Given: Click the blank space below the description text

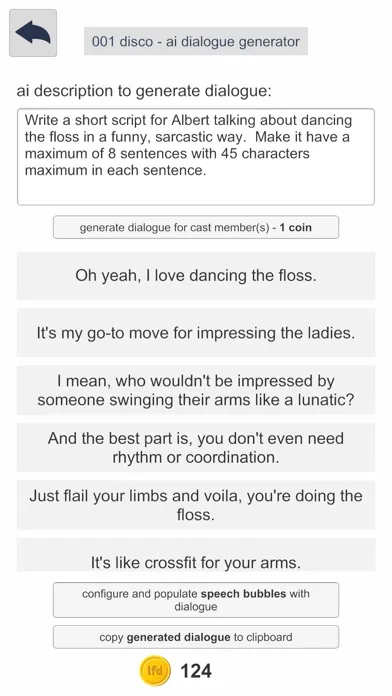Looking at the screenshot, I should 196,191.
